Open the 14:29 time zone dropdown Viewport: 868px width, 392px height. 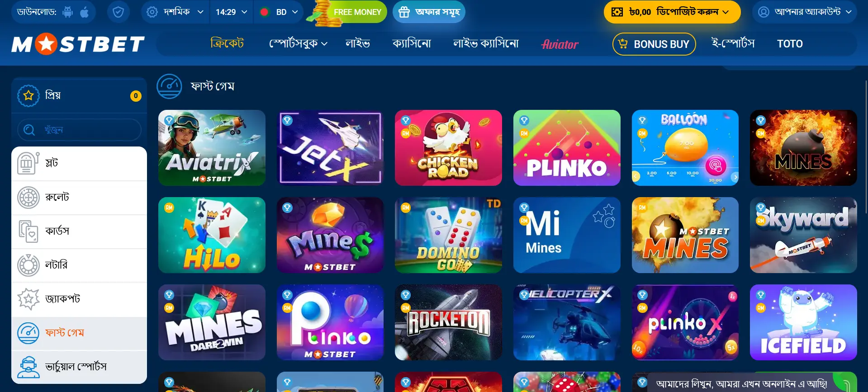231,12
